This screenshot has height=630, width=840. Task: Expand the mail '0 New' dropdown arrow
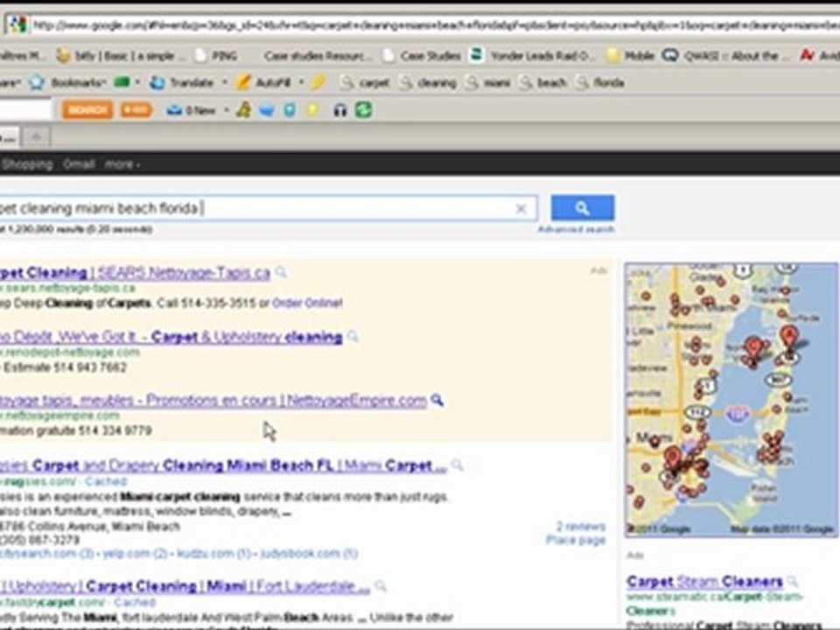[226, 110]
